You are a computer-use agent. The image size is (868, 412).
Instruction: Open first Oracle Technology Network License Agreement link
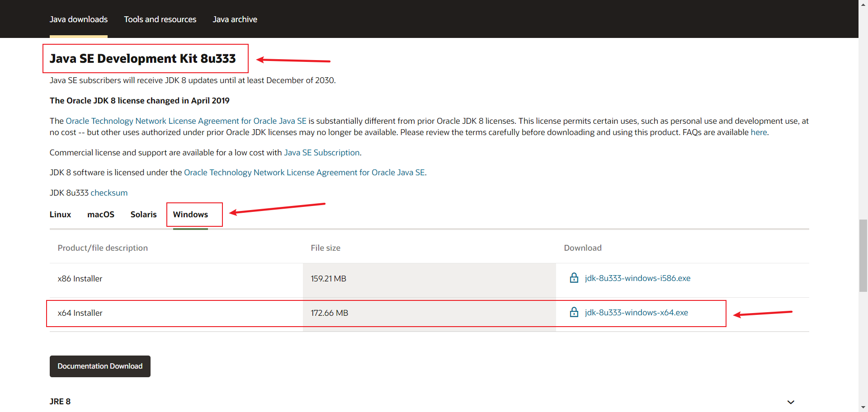pos(186,121)
